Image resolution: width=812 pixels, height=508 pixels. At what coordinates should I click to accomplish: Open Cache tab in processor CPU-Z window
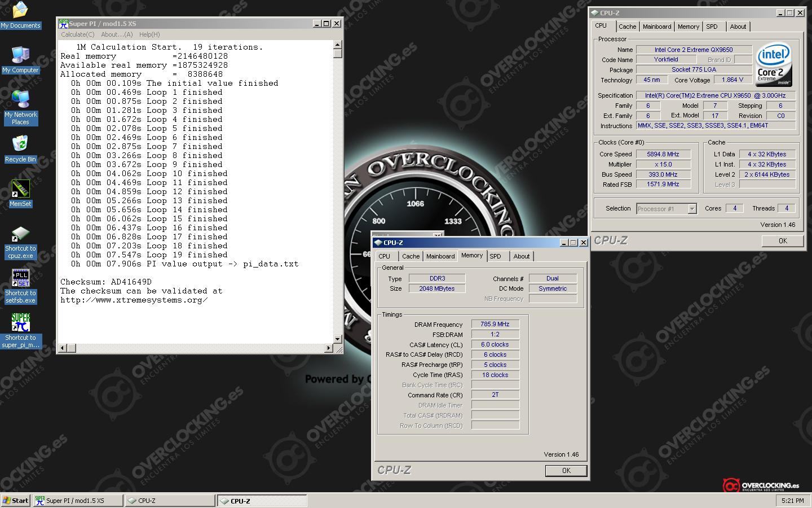pos(627,27)
